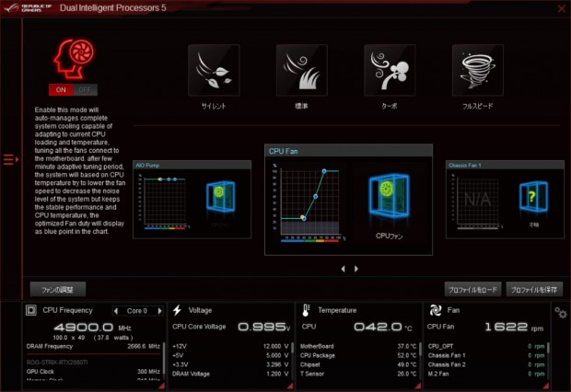Click the AIO Pump case fan icon

click(220, 197)
